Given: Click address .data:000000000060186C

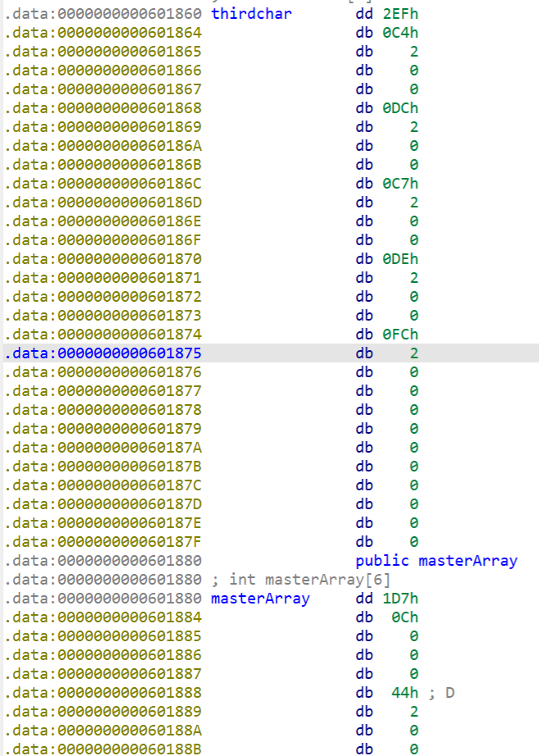Looking at the screenshot, I should click(103, 184).
